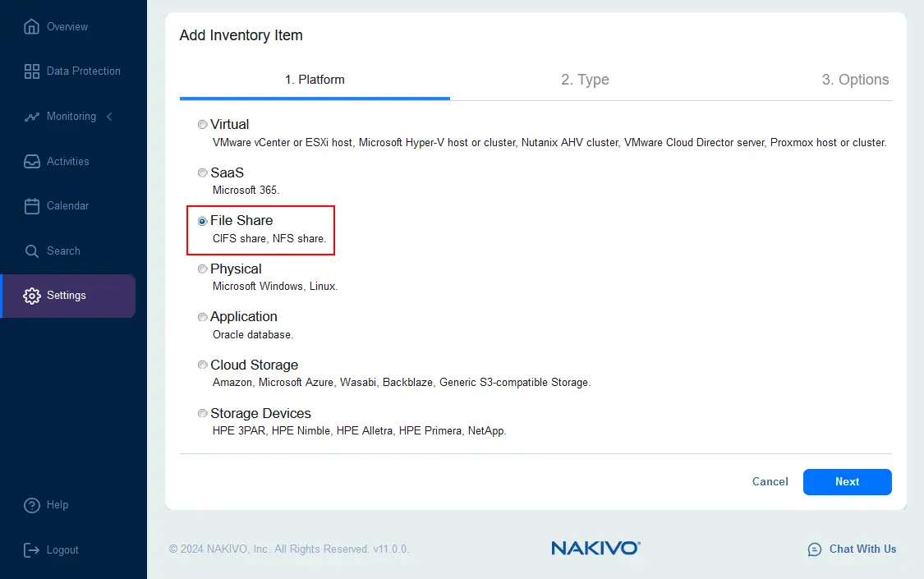924x579 pixels.
Task: Click the Logout arrow icon
Action: coord(32,550)
